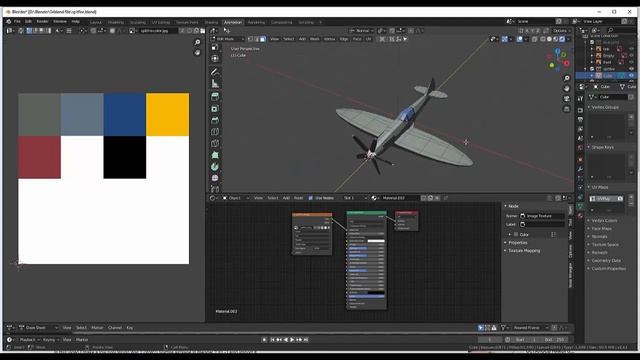This screenshot has width=640, height=360.
Task: Enable face select mode
Action: click(x=262, y=39)
